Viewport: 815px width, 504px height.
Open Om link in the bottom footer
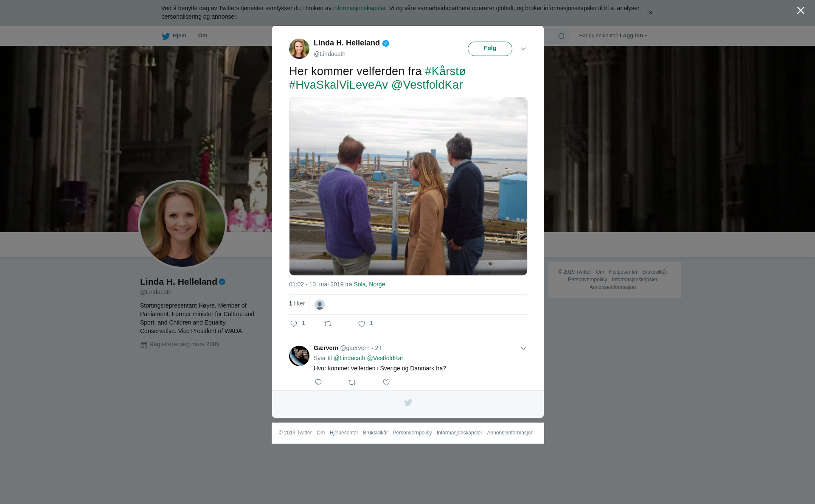click(320, 433)
